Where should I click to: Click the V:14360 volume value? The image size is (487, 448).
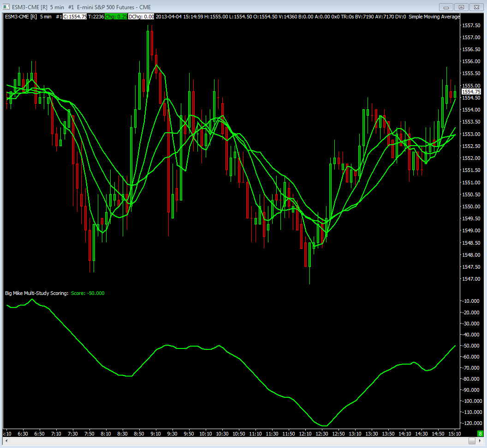[288, 17]
